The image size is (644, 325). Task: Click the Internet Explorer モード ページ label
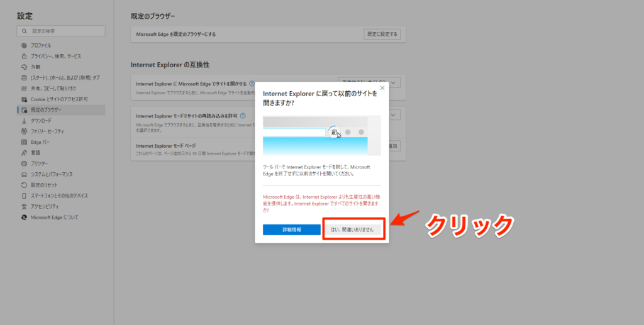click(x=166, y=146)
